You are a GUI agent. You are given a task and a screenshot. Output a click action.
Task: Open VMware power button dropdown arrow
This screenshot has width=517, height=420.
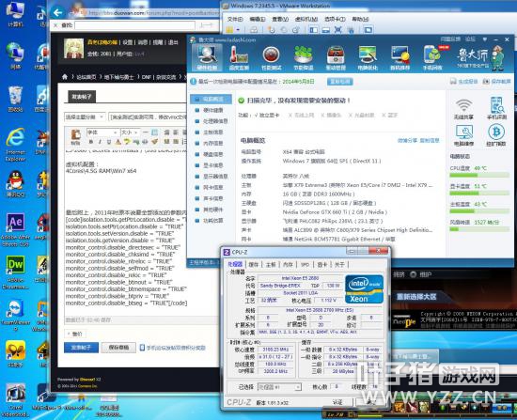[x=238, y=30]
